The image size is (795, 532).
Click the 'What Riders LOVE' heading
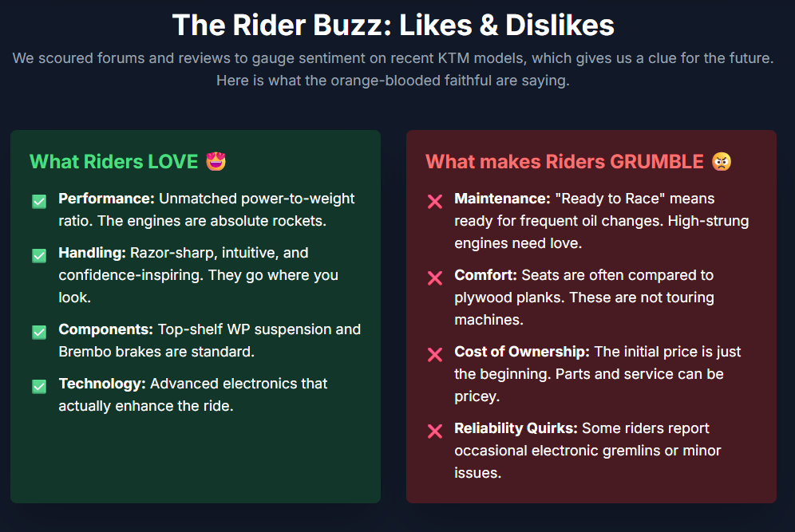pyautogui.click(x=113, y=162)
